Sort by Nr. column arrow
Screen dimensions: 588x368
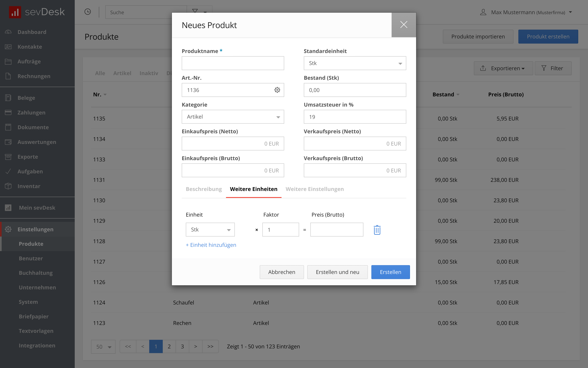tap(105, 95)
